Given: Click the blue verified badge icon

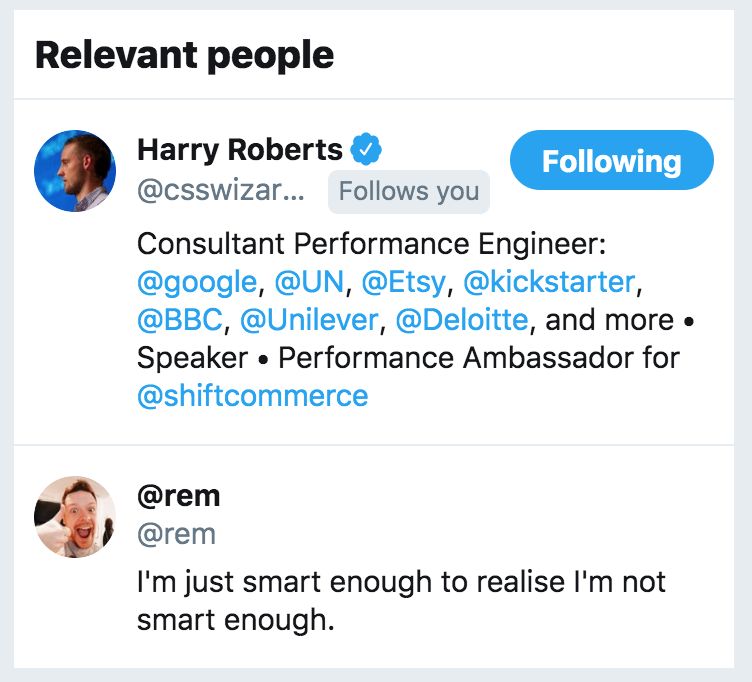Looking at the screenshot, I should point(366,151).
